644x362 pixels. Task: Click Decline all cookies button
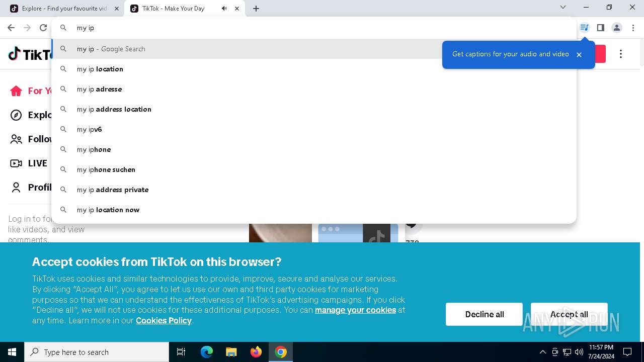pos(484,314)
